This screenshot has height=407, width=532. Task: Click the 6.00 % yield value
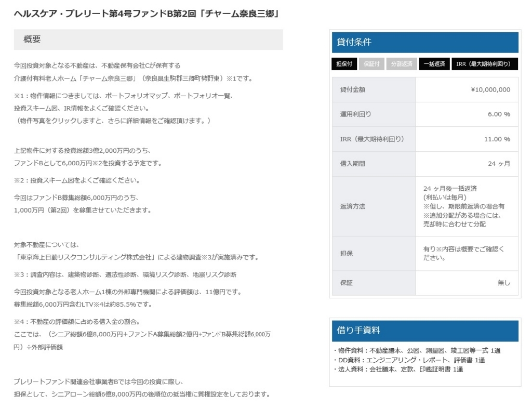coord(499,114)
